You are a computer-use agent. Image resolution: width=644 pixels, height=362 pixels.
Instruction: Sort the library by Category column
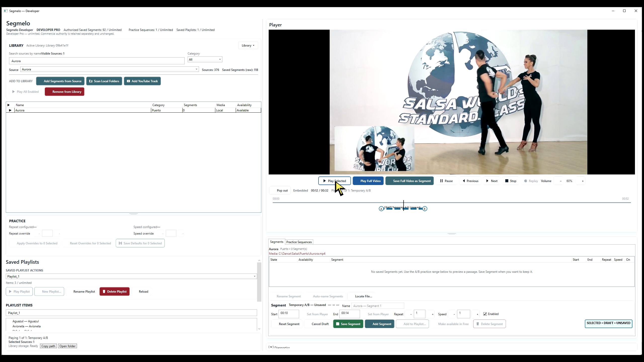tap(167, 105)
